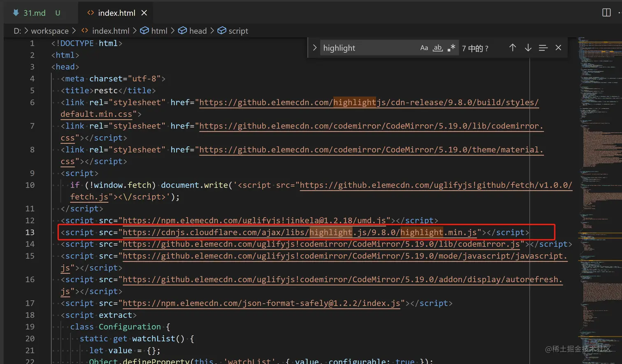This screenshot has width=622, height=364.
Task: Select html element in breadcrumb
Action: (154, 31)
